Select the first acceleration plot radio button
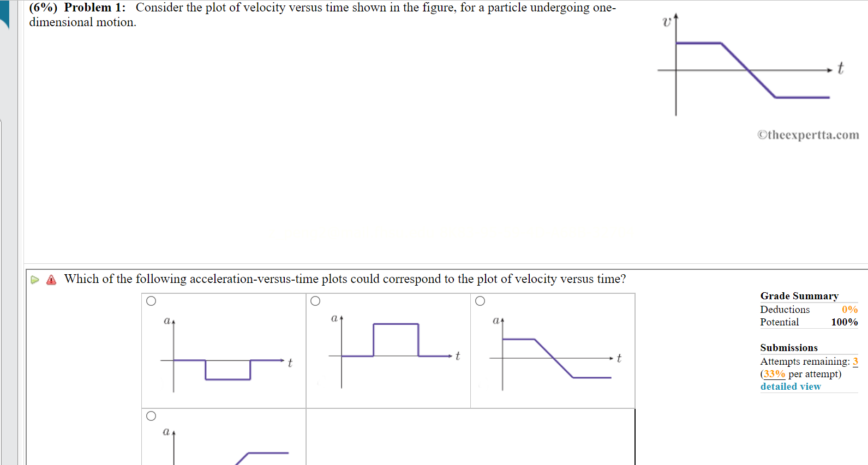The image size is (868, 465). (x=151, y=300)
